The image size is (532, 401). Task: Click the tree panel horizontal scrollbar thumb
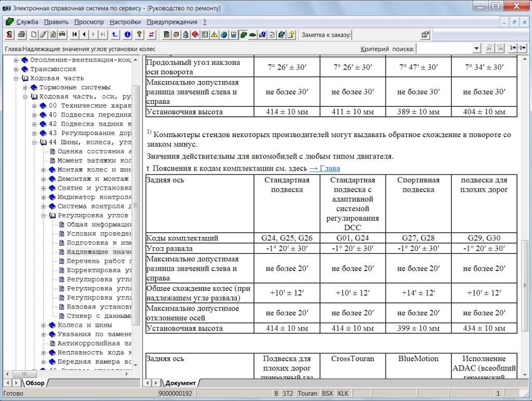coord(24,374)
